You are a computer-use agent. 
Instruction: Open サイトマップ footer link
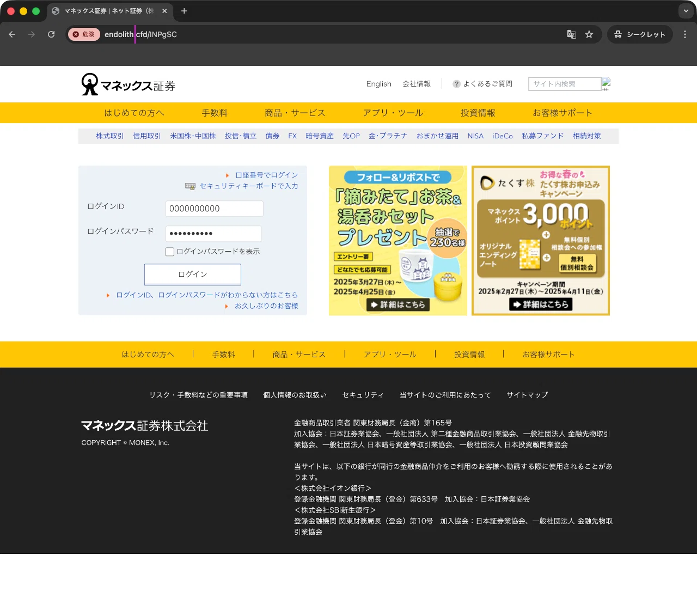click(527, 395)
